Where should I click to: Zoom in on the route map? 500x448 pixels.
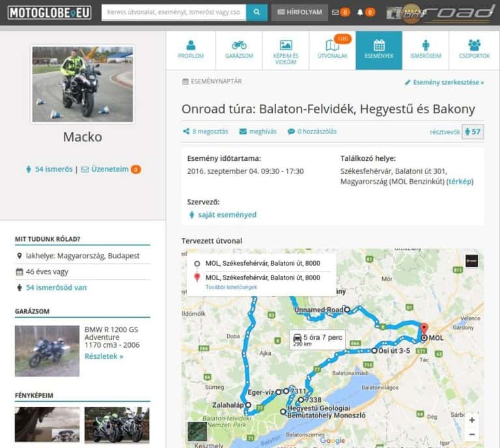pos(471,420)
